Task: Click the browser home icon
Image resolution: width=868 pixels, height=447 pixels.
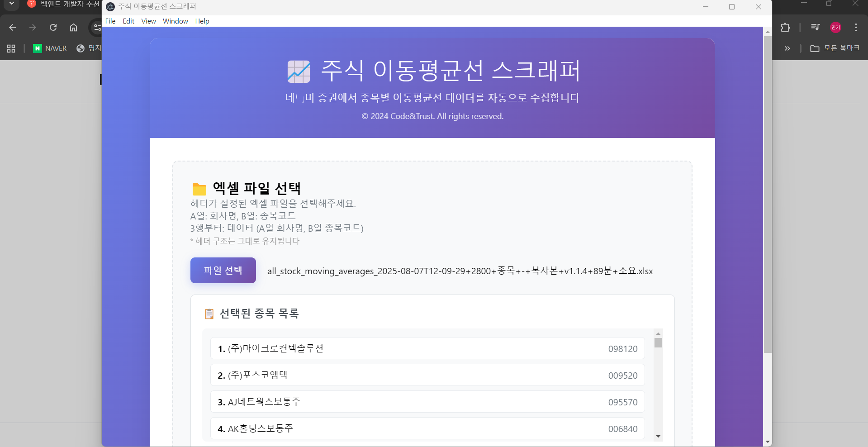Action: (73, 28)
